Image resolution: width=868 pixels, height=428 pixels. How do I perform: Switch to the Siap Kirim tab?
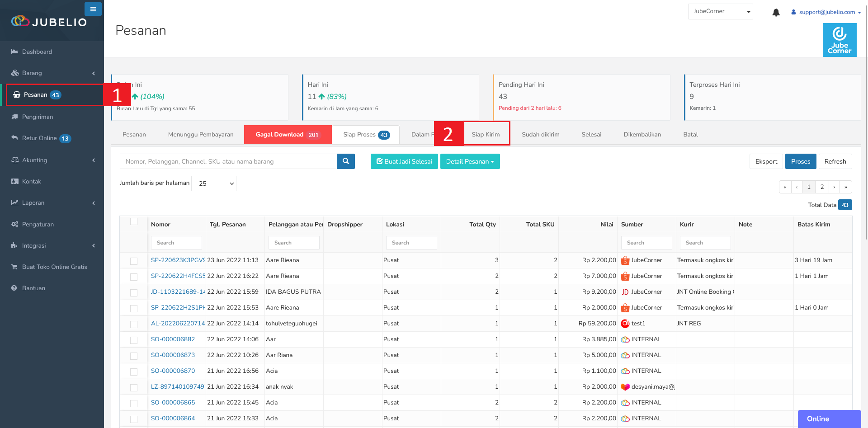pyautogui.click(x=486, y=134)
